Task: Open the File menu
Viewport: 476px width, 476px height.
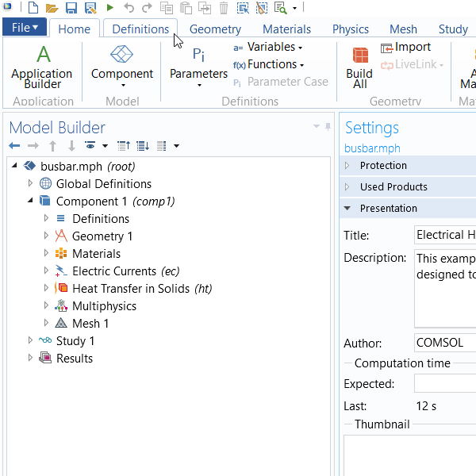Action: coord(25,28)
